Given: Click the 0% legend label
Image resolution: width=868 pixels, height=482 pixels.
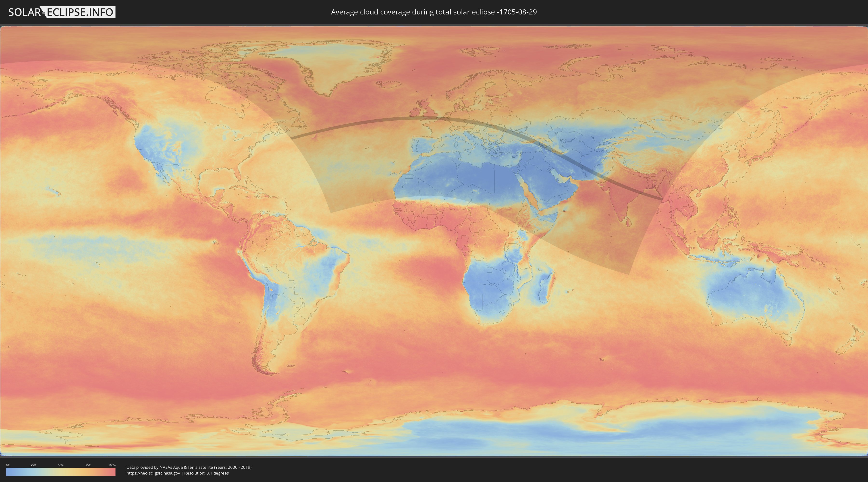Looking at the screenshot, I should tap(8, 465).
